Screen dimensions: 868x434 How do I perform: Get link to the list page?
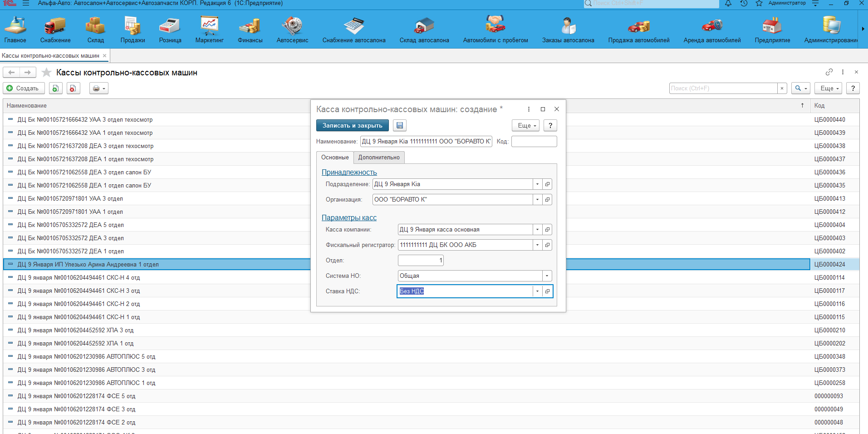click(829, 72)
